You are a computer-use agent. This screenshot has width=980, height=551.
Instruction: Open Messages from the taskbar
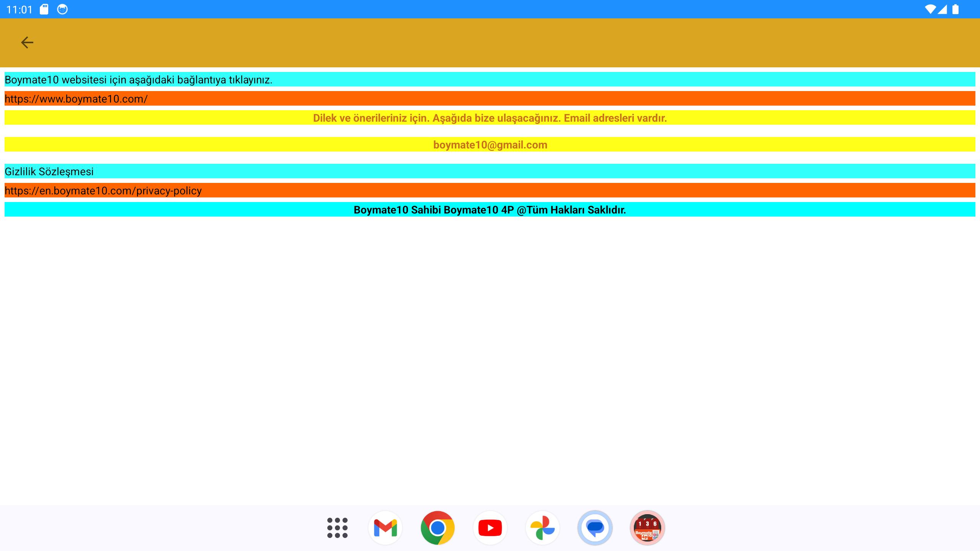595,528
